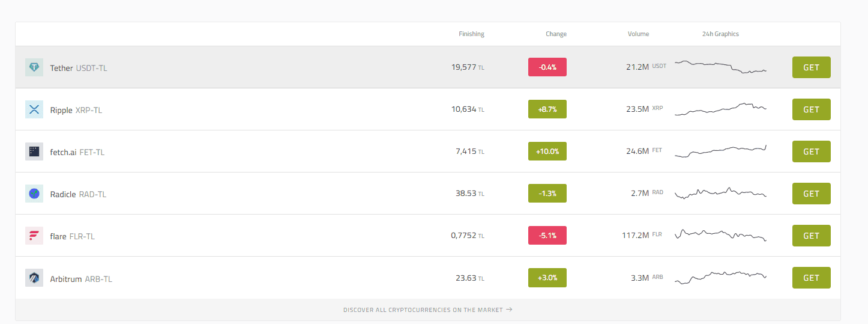Click the flare FLR logo icon
This screenshot has width=868, height=324.
[x=34, y=236]
